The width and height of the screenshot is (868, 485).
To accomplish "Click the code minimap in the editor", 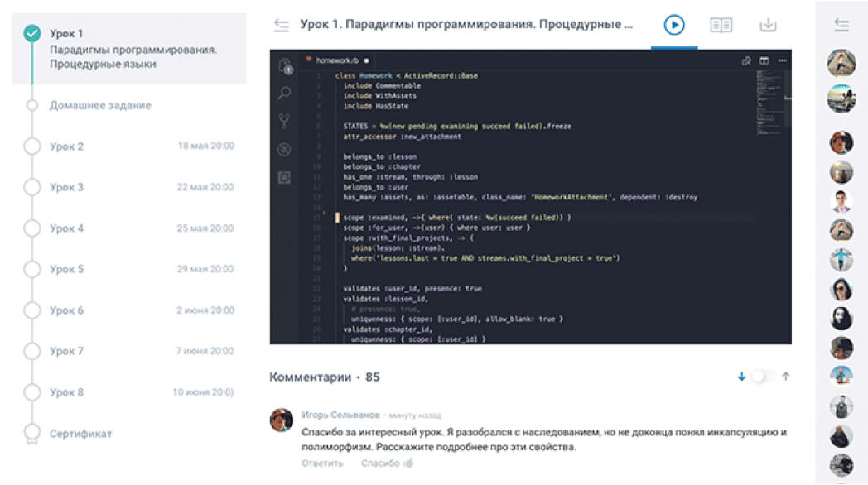I will [x=769, y=103].
